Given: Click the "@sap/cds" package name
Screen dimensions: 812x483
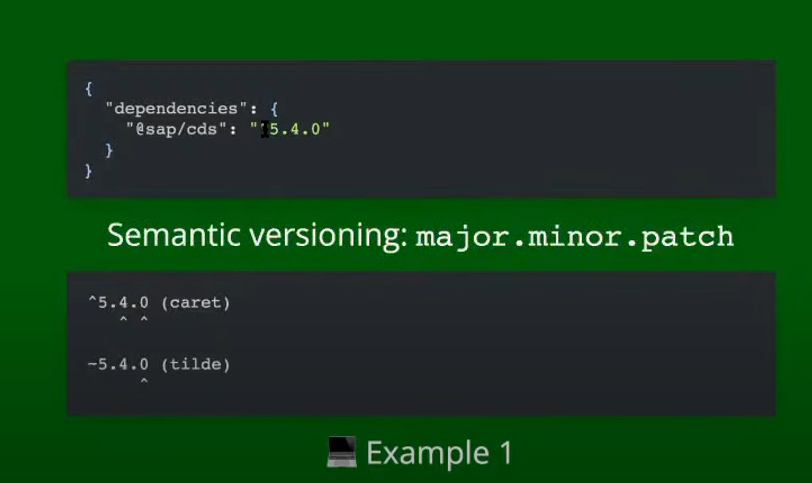Looking at the screenshot, I should [176, 129].
